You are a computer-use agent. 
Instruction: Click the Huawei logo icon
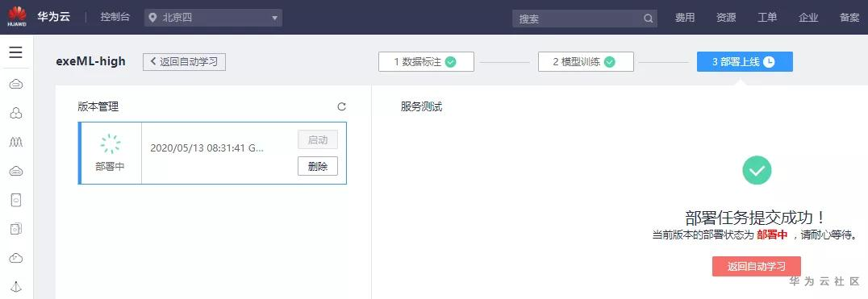click(17, 17)
